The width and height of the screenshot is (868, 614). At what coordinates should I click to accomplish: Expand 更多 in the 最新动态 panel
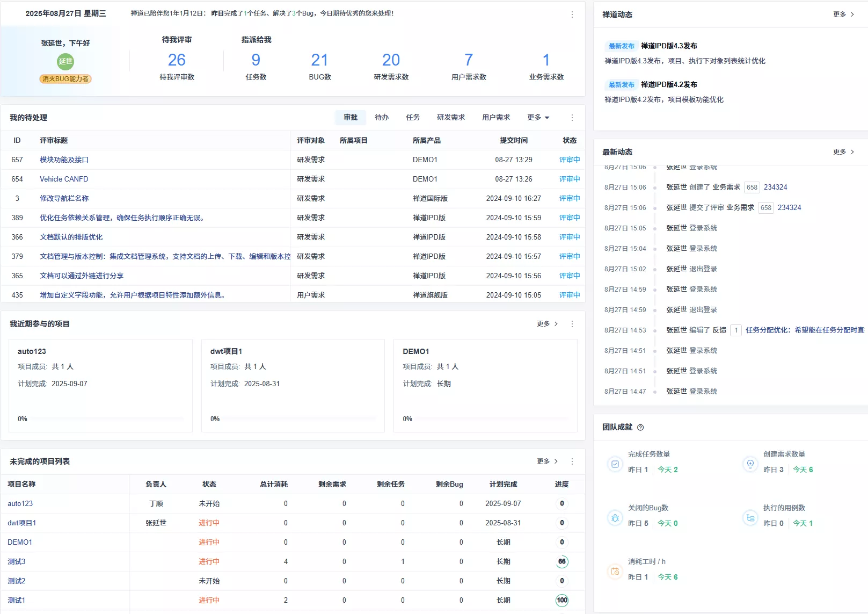pos(843,152)
